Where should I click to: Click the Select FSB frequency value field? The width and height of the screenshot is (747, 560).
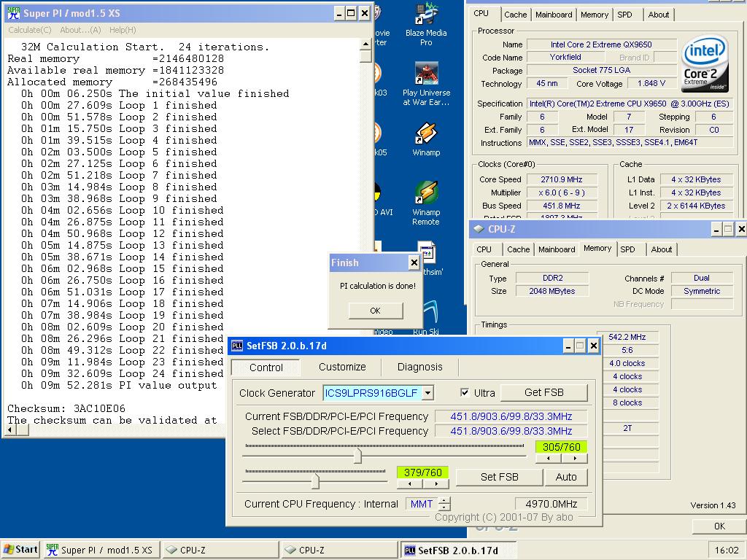pos(511,431)
